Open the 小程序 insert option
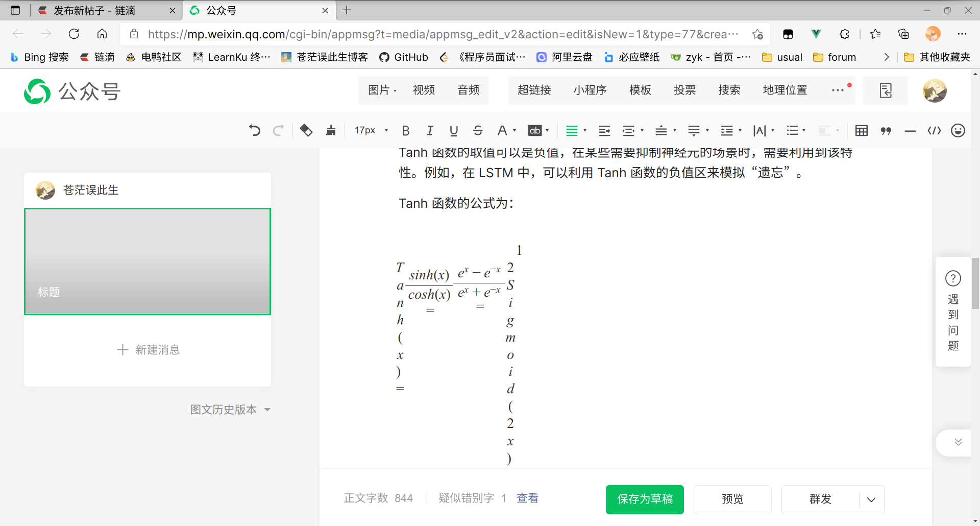The width and height of the screenshot is (980, 526). tap(590, 90)
